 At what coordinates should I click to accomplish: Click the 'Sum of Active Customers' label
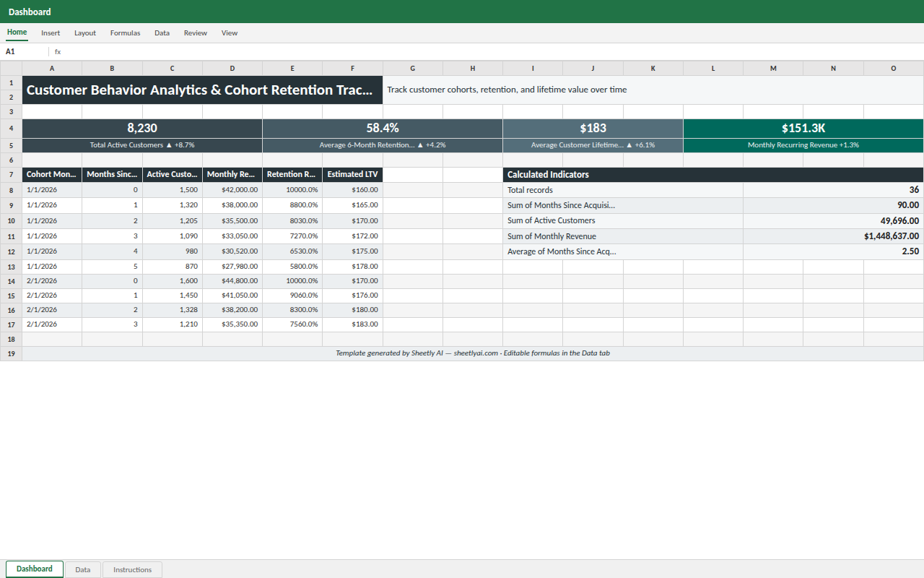[x=623, y=221]
